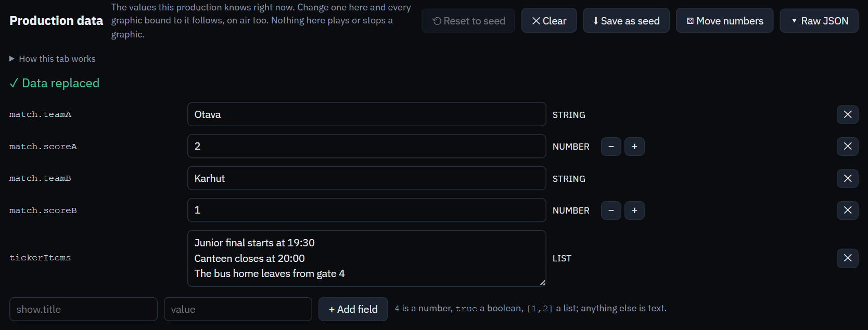Screen dimensions: 868x330
Task: Focus the show.title key input
Action: click(83, 309)
